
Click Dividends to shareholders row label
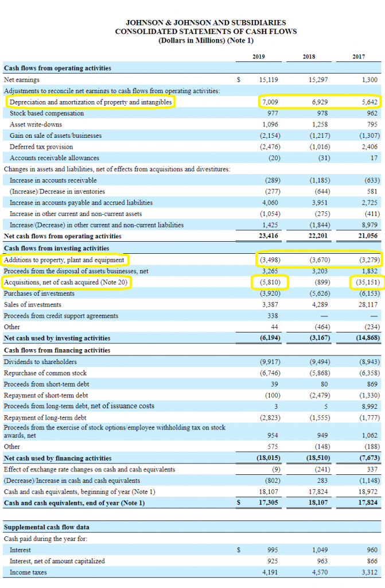(x=40, y=362)
